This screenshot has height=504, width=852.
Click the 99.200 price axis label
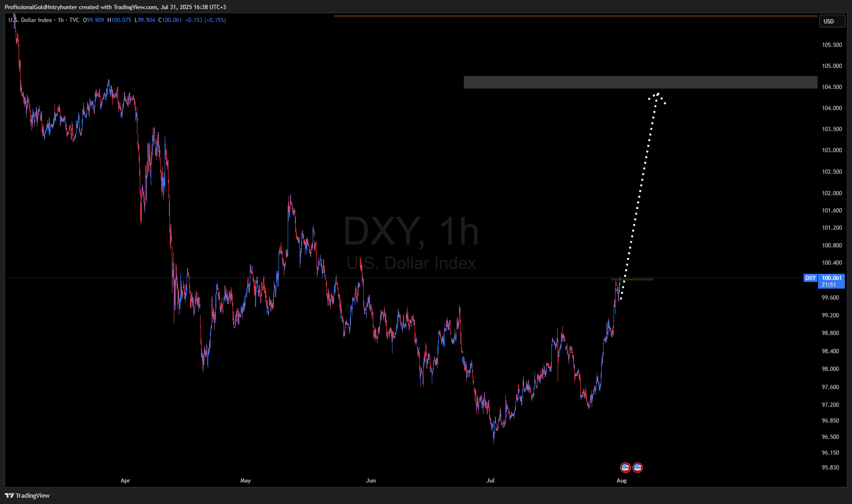click(830, 315)
